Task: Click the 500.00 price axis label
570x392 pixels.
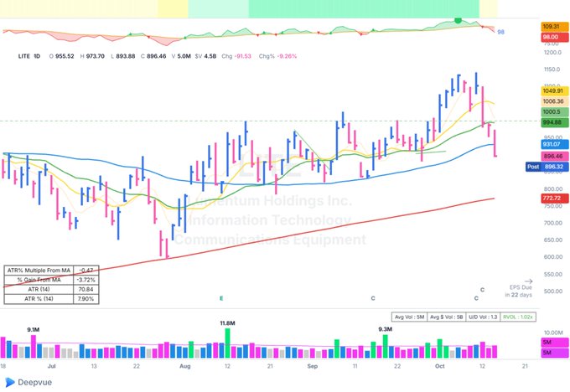Action: click(553, 291)
